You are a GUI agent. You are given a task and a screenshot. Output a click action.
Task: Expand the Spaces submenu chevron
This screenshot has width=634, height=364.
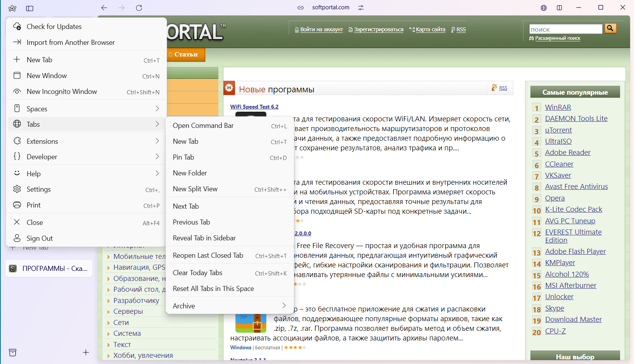tap(157, 109)
